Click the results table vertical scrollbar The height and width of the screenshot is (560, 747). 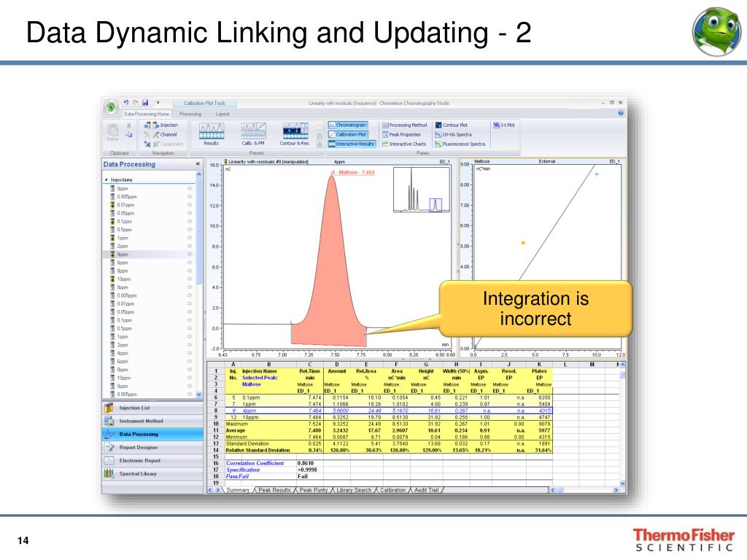click(x=622, y=424)
